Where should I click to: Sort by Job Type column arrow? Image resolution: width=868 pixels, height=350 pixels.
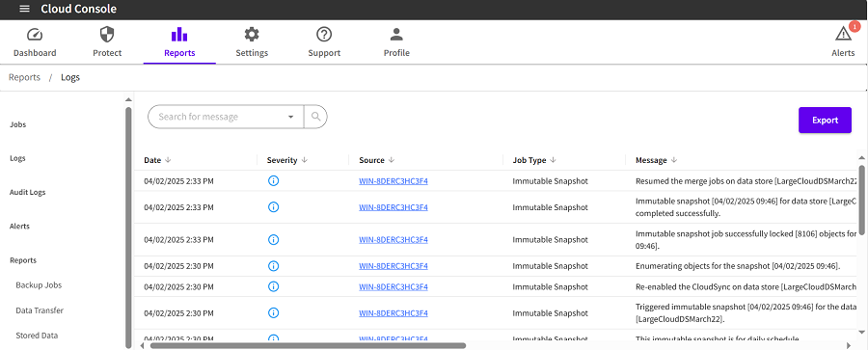pos(553,160)
